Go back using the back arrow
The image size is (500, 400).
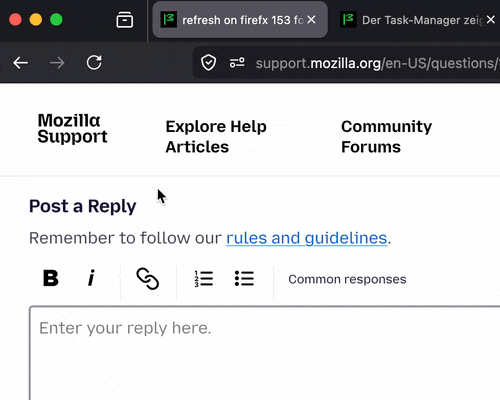[x=20, y=63]
